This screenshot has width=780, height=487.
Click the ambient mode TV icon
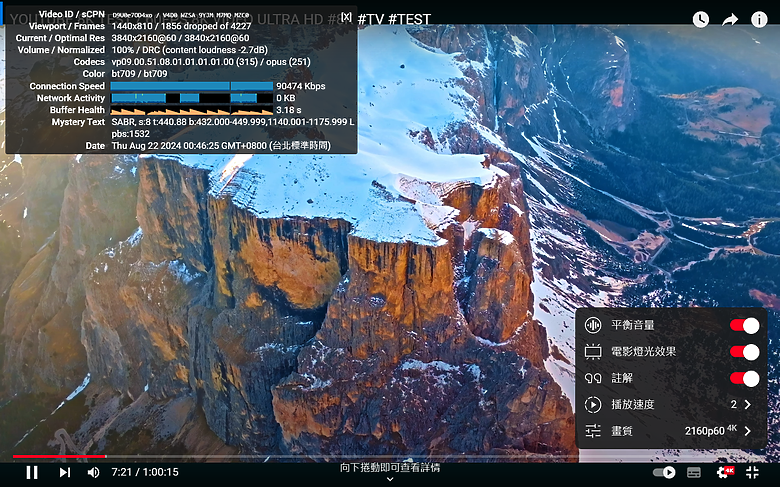pos(592,352)
